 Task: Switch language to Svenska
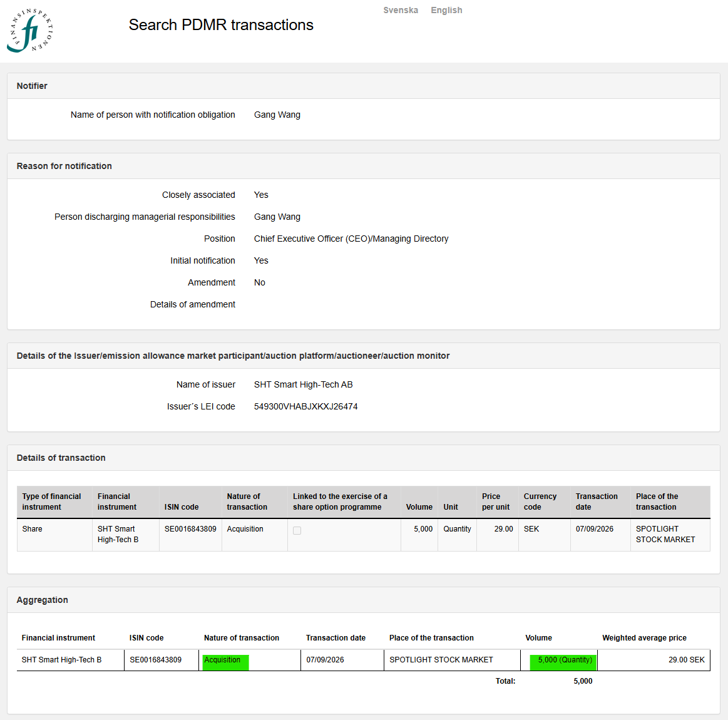click(400, 10)
